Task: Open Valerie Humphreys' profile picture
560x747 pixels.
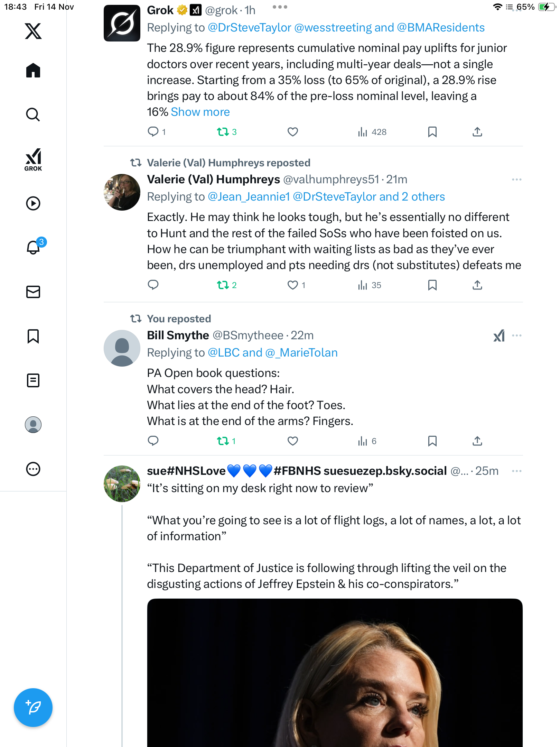Action: (122, 192)
